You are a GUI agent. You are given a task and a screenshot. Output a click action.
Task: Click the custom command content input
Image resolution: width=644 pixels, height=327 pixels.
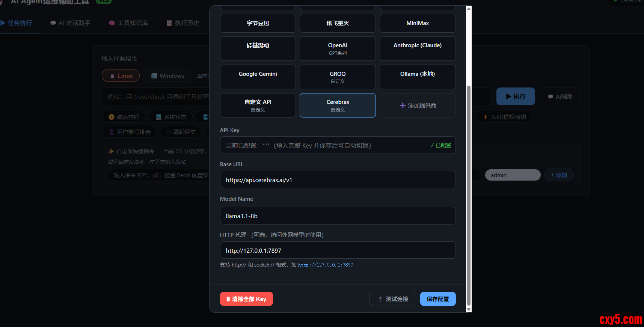(294, 175)
